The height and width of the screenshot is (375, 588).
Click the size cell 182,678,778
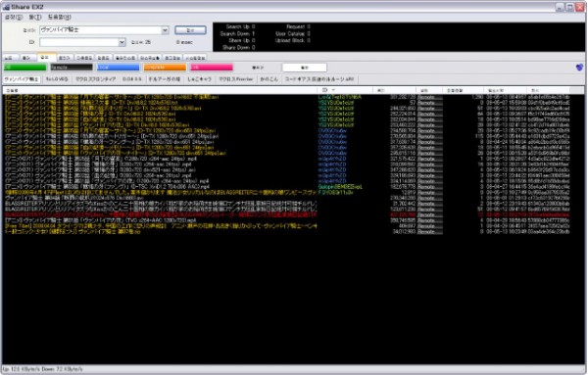[403, 187]
